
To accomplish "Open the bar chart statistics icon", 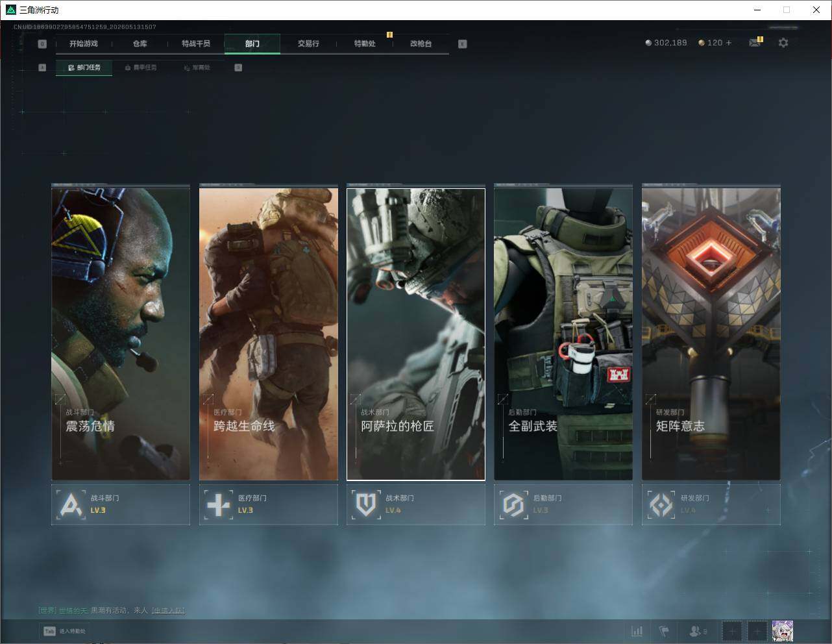I will pos(637,631).
